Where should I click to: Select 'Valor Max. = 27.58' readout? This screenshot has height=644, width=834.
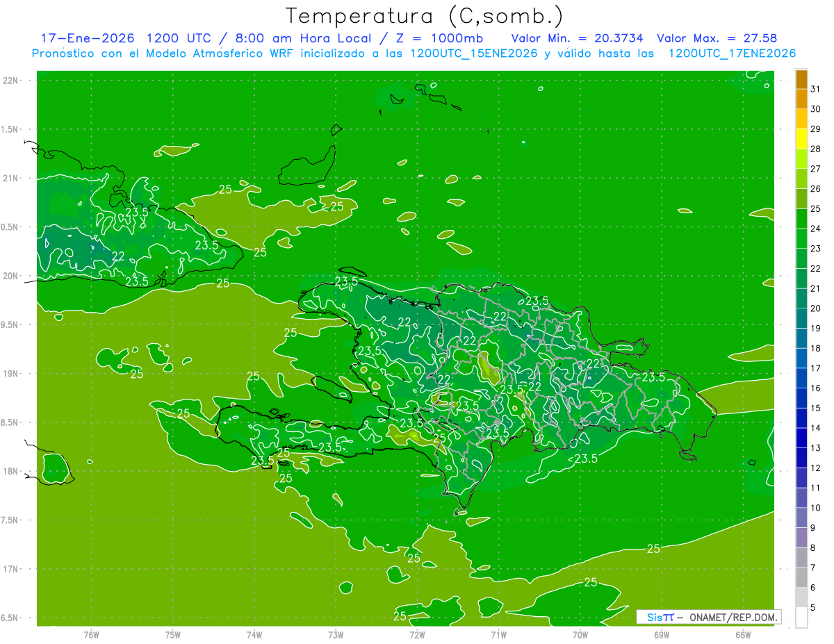[717, 38]
